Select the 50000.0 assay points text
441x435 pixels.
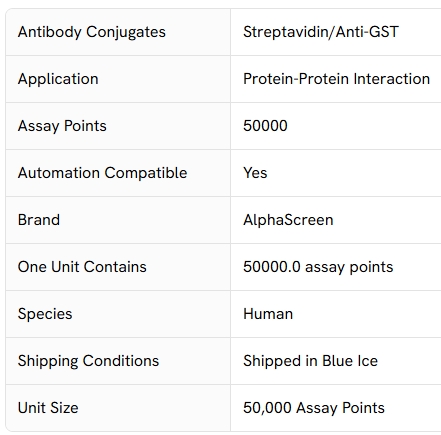[x=318, y=267]
